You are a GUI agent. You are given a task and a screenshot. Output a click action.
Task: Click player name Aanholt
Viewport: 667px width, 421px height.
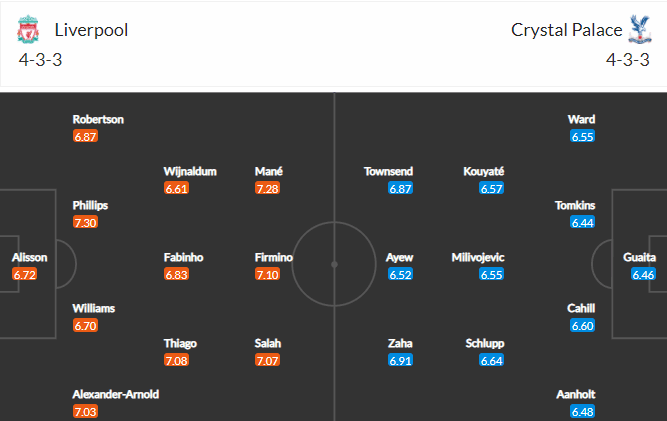576,395
